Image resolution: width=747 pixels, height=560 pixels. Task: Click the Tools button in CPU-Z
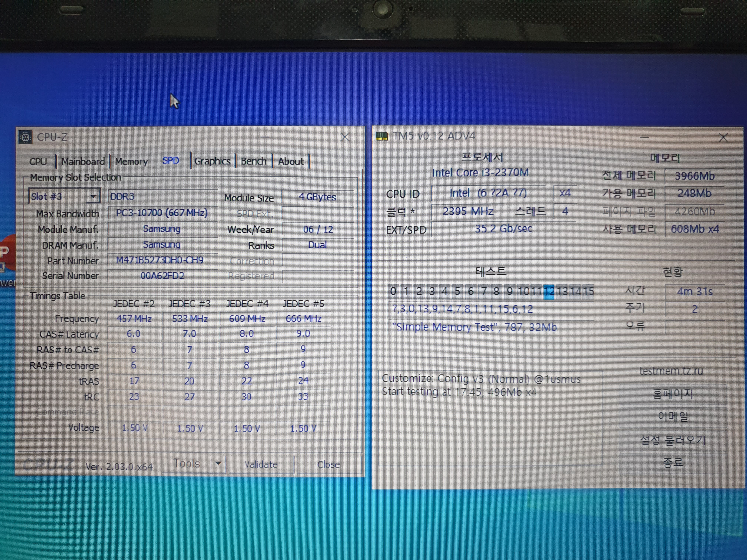(x=187, y=464)
